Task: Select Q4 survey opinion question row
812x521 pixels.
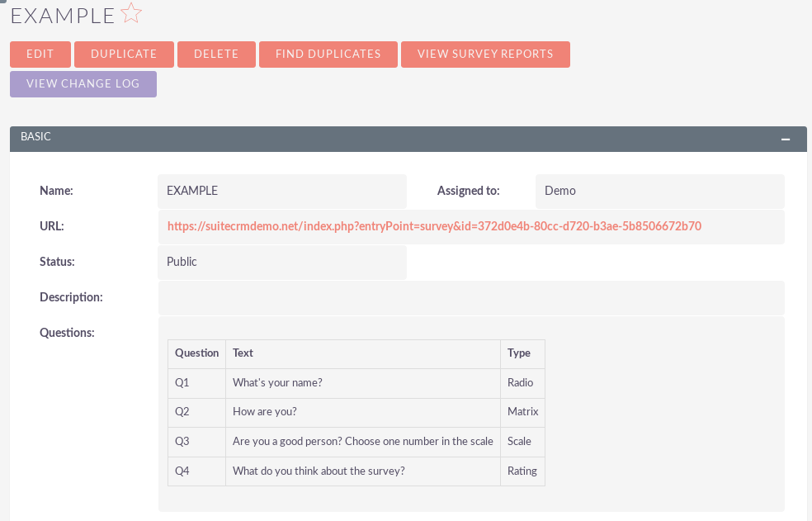Action: click(x=356, y=471)
